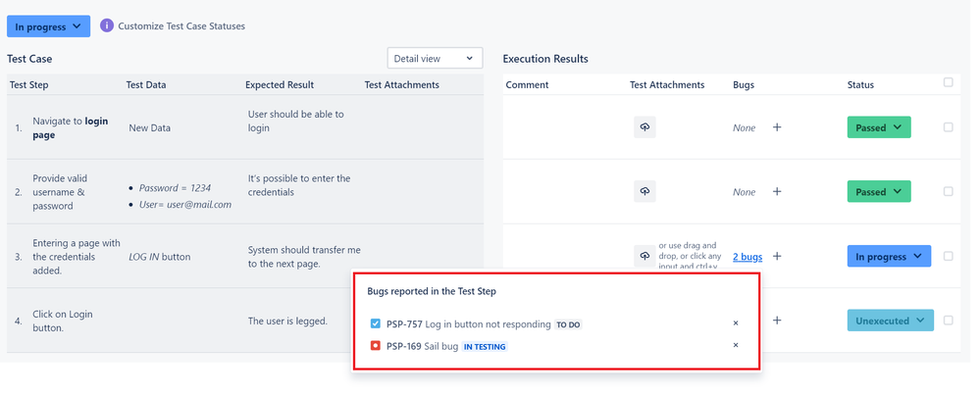Screen dimensions: 980x396
Task: Click upload attachment icon for step 1
Action: click(x=645, y=127)
